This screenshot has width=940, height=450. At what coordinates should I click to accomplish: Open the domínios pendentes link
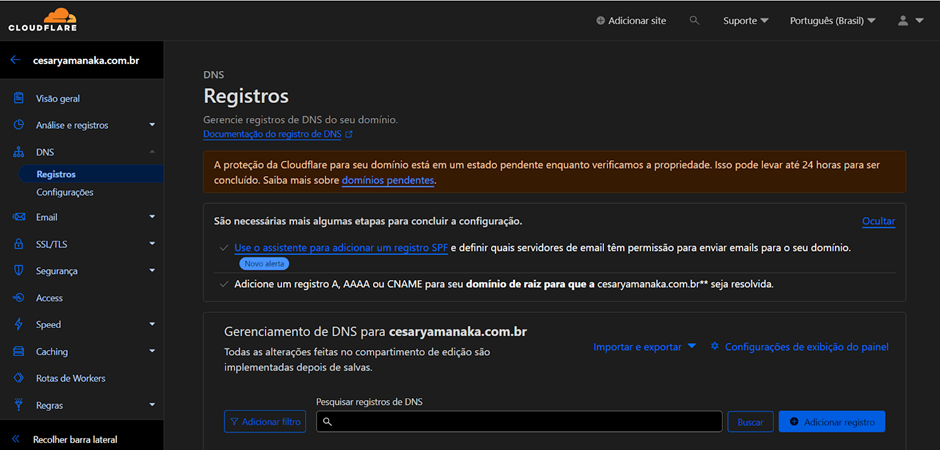coord(387,180)
